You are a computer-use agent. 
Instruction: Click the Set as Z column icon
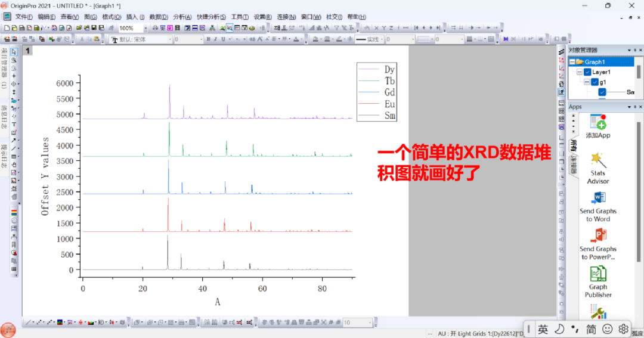[x=391, y=28]
